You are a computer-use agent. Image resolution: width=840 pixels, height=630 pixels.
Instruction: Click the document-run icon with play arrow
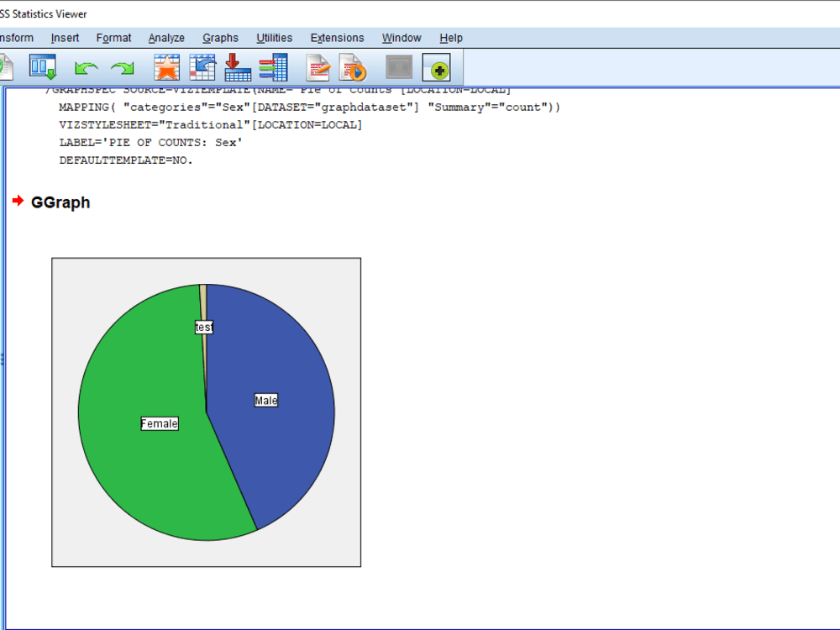[353, 66]
